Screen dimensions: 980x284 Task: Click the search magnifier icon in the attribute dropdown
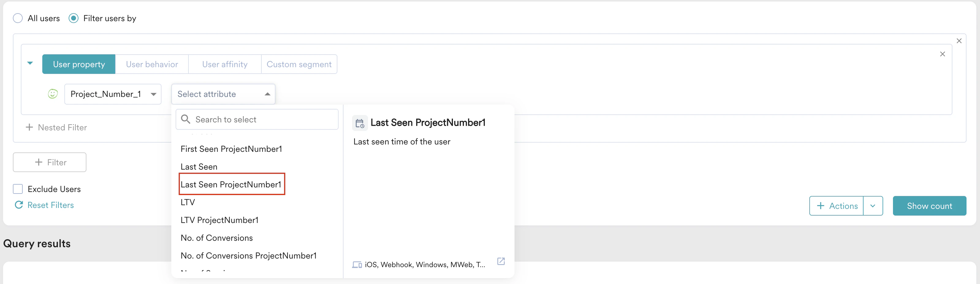coord(186,119)
